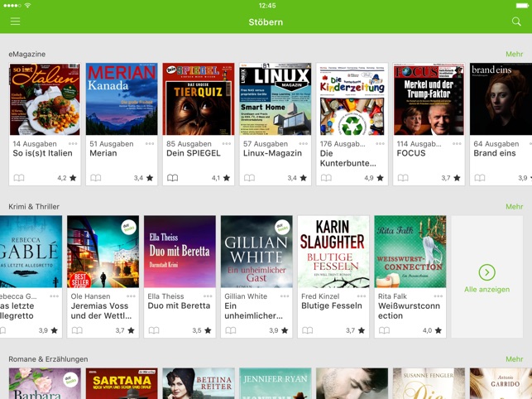This screenshot has width=532, height=399.
Task: Open Rita Falk Weißwurstconnection cover
Action: coord(410,252)
